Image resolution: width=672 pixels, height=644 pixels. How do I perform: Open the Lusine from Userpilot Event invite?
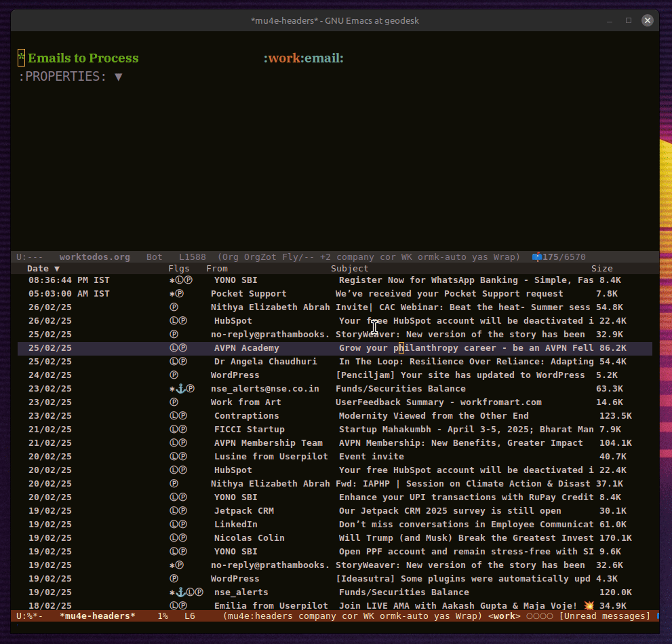pyautogui.click(x=335, y=456)
